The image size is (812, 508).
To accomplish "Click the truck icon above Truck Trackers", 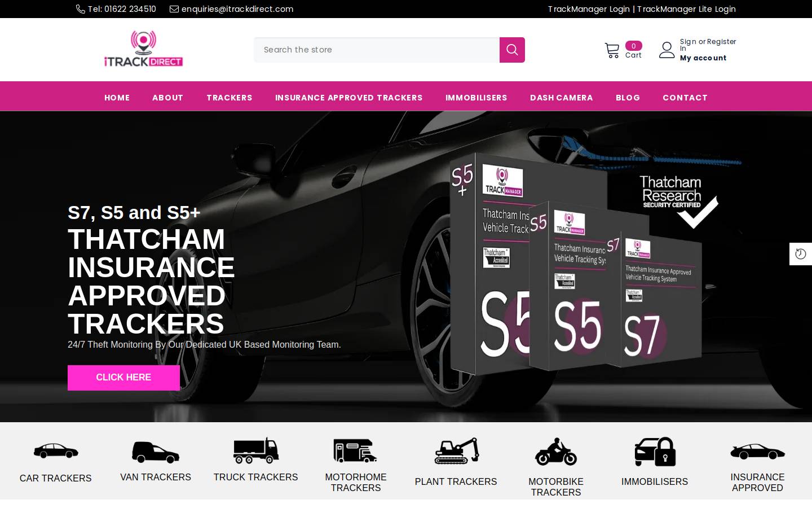I will click(x=256, y=450).
